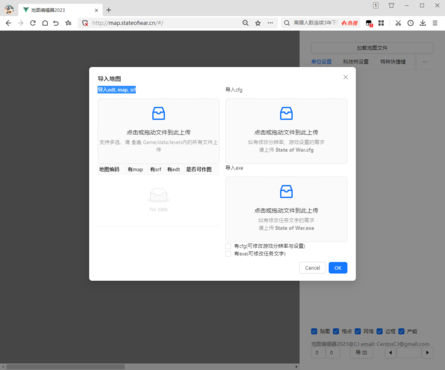Uncheck the 格点 checkbox
Image resolution: width=445 pixels, height=370 pixels.
click(336, 331)
